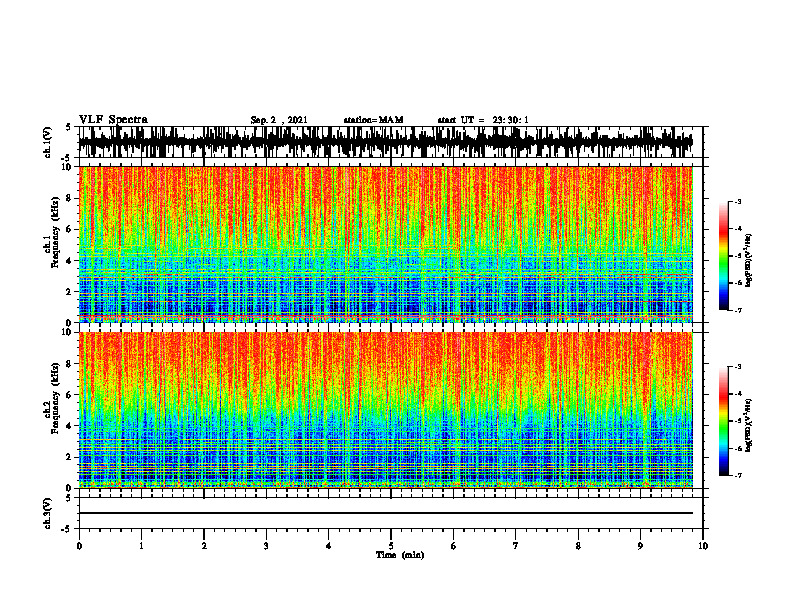The width and height of the screenshot is (792, 612).
Task: Click the time-axis tick label "2"
Action: coord(204,546)
